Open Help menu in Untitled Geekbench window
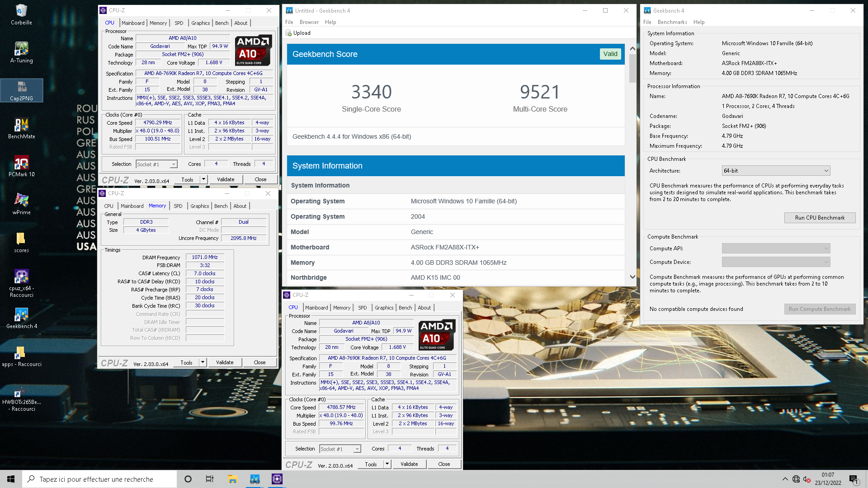 point(330,22)
